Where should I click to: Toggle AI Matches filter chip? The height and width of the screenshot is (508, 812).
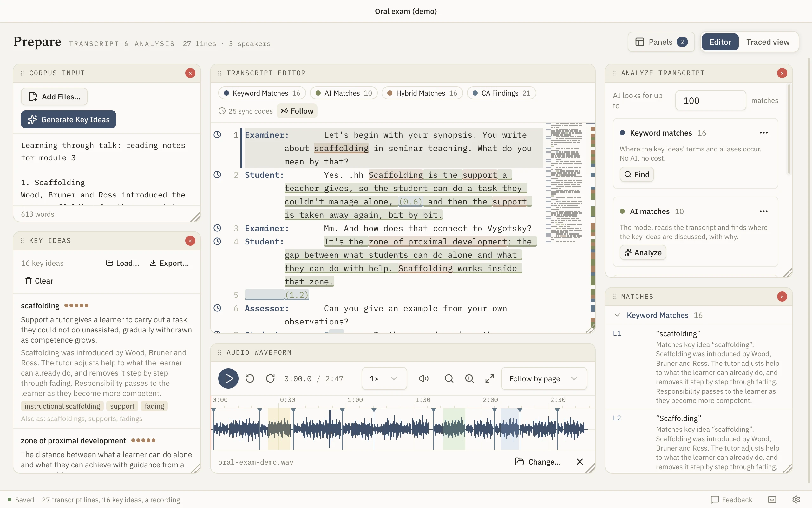(x=344, y=93)
